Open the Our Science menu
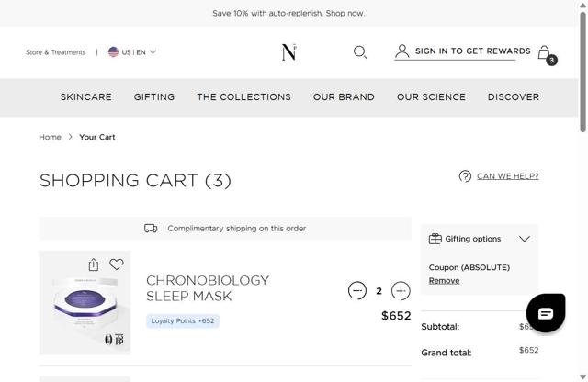Viewport: 588px width, 382px height. 431,97
